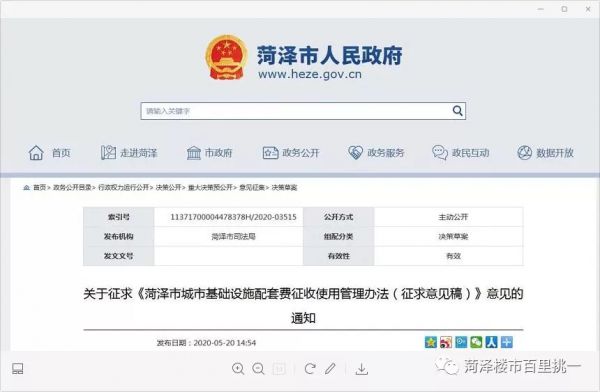Image resolution: width=600 pixels, height=392 pixels.
Task: Click the national emblem logo
Action: [x=227, y=57]
